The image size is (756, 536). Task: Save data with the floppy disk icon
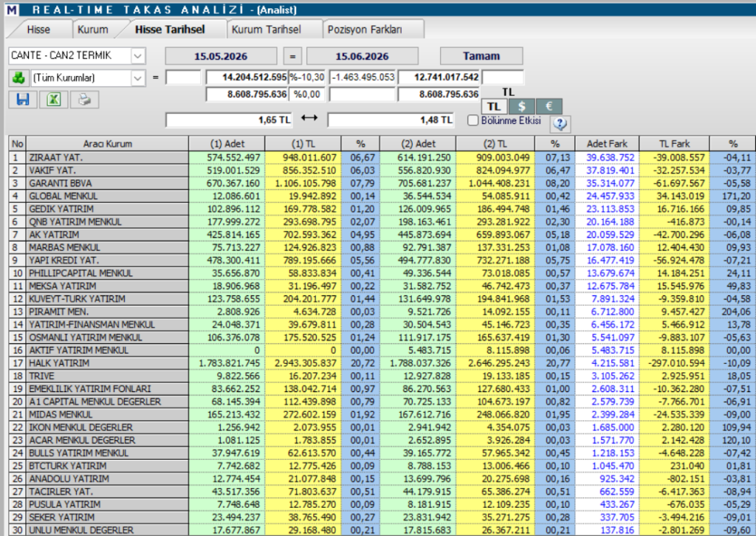tap(23, 99)
